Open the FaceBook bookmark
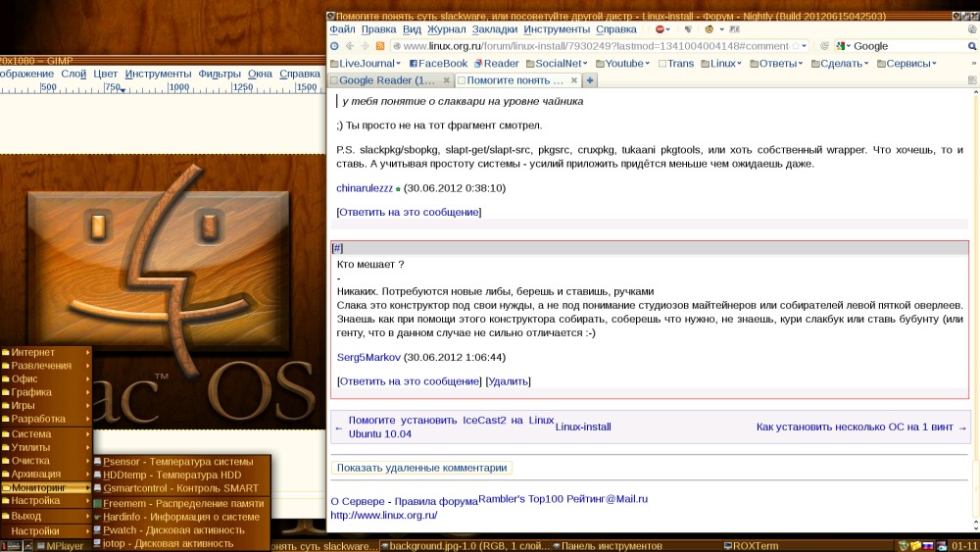The height and width of the screenshot is (552, 980). pyautogui.click(x=438, y=63)
